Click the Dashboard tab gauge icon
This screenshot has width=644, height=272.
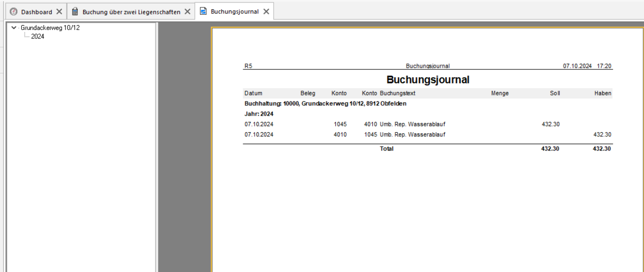pos(14,11)
